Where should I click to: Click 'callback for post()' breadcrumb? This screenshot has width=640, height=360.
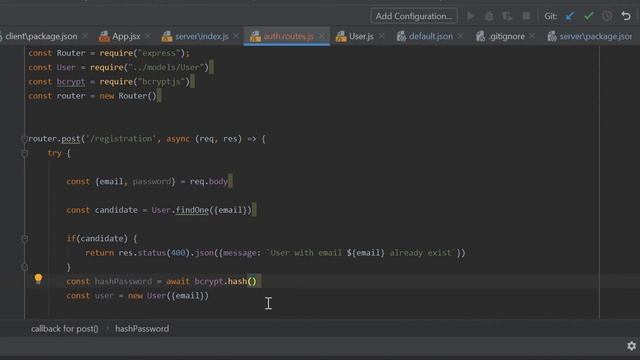64,329
